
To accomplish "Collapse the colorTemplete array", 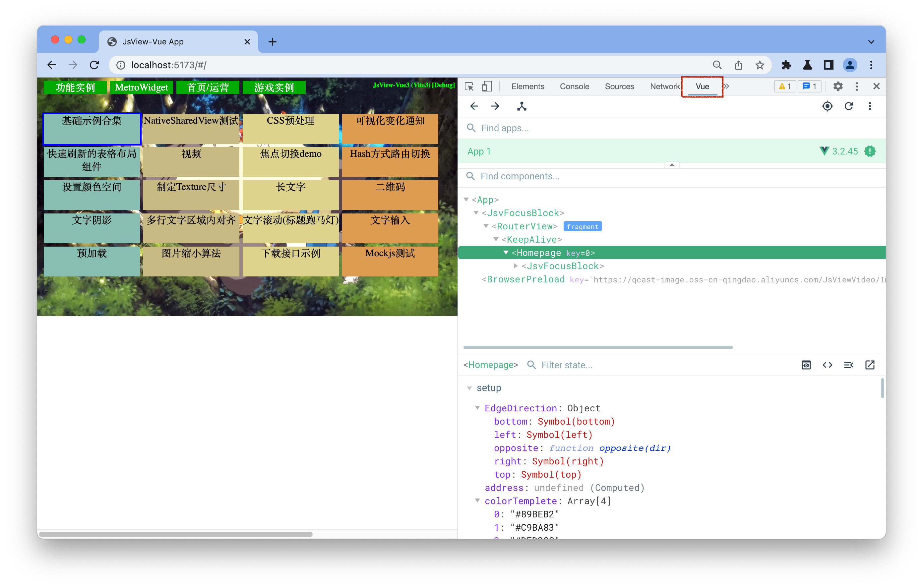I will pos(477,500).
